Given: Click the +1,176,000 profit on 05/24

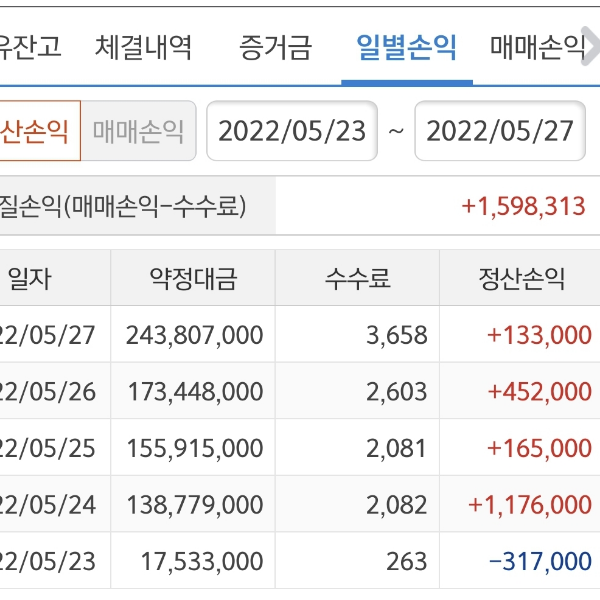Looking at the screenshot, I should [529, 505].
